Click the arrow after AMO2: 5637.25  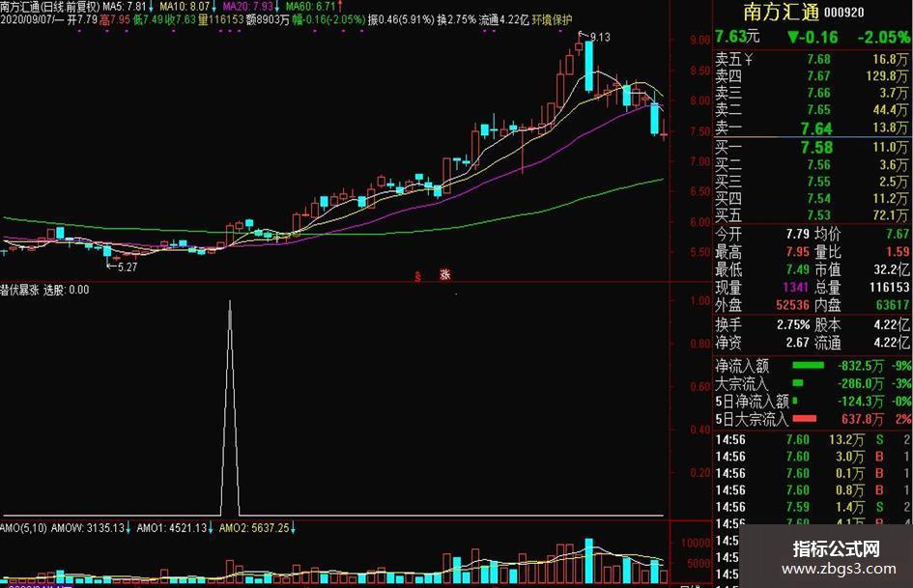tap(293, 528)
